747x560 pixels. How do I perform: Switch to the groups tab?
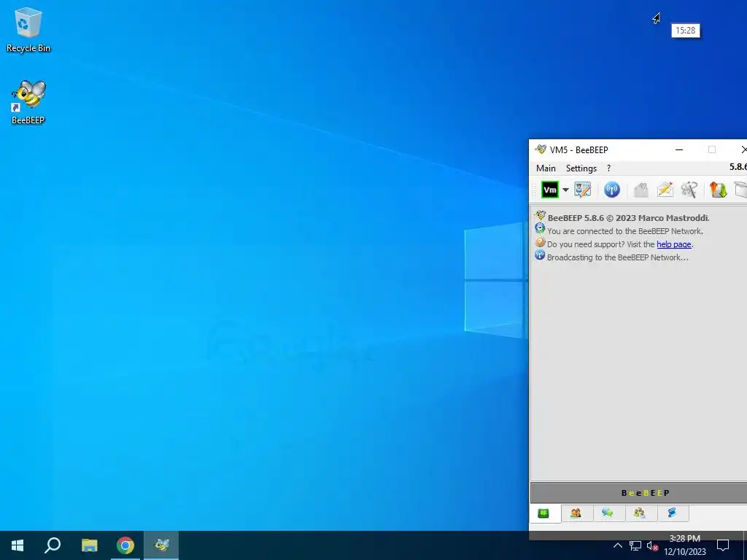(639, 513)
